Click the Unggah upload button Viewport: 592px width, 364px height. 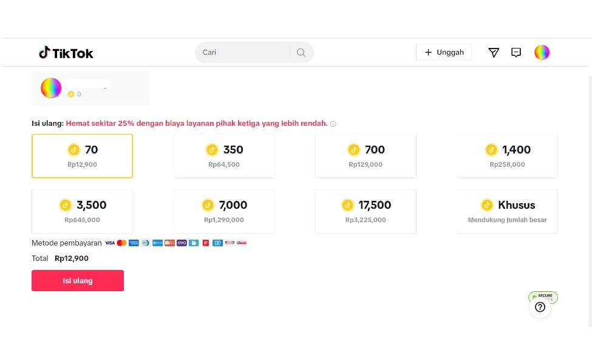[x=444, y=52]
